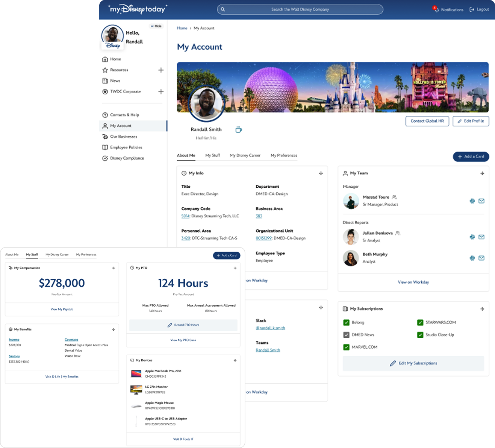Click the Notifications bell icon

[436, 9]
